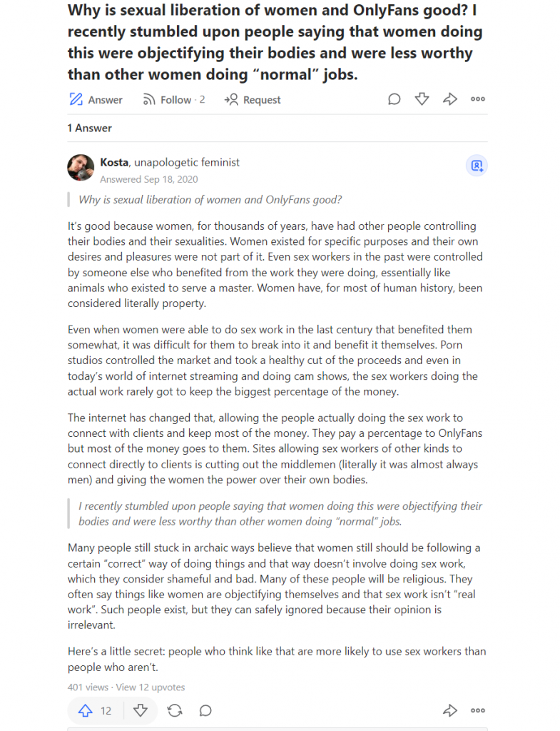Open the Request answers option
Viewport: 560px width, 731px height.
coord(253,100)
